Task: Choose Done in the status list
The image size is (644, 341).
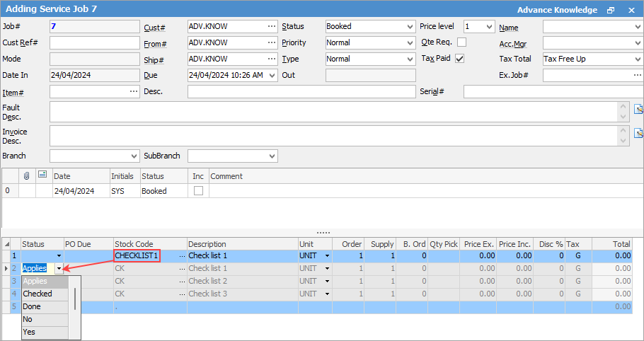Action: (33, 306)
